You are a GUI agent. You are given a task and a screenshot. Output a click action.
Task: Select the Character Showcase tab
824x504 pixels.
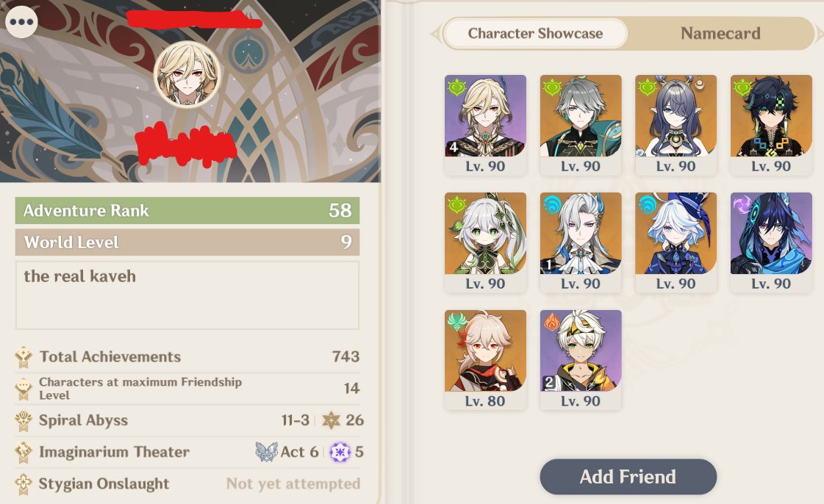pos(536,34)
